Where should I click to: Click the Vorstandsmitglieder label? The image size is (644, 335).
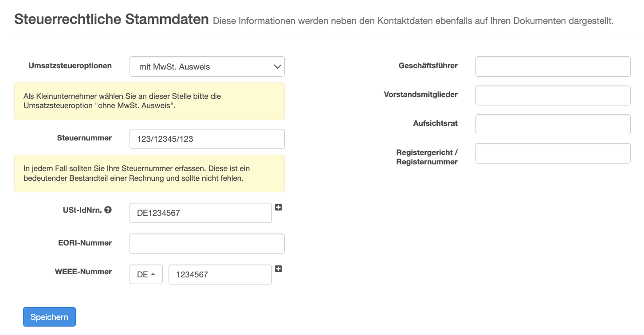(421, 94)
